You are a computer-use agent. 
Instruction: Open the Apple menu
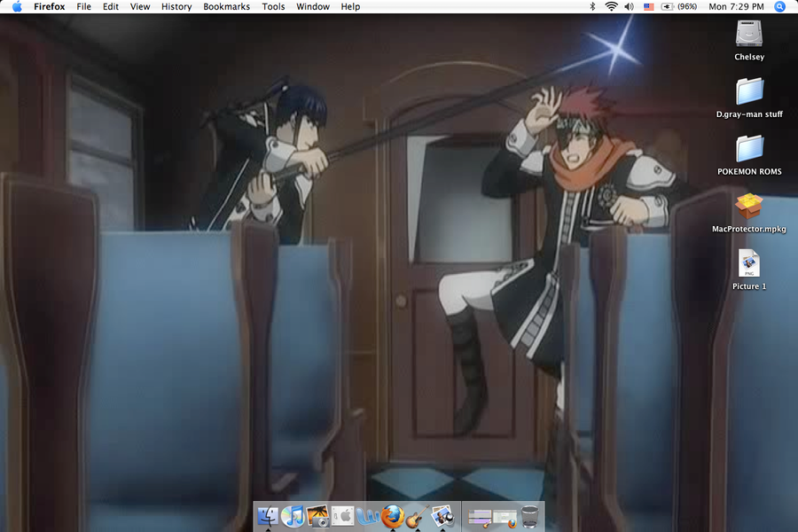(17, 6)
